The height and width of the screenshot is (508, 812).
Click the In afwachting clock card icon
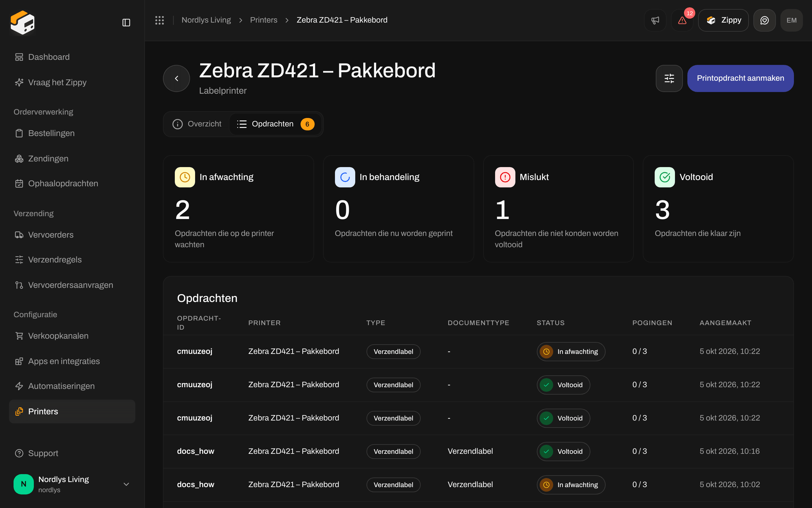185,177
